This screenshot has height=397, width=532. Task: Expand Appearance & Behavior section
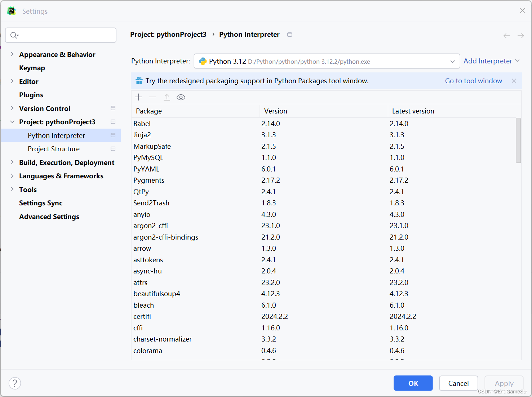12,54
